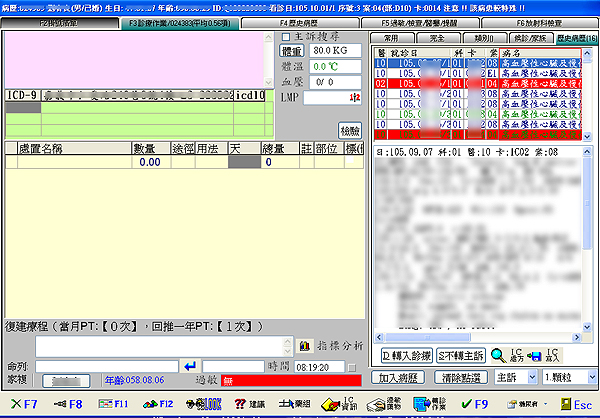Click the 檢驗 button

coord(349,130)
